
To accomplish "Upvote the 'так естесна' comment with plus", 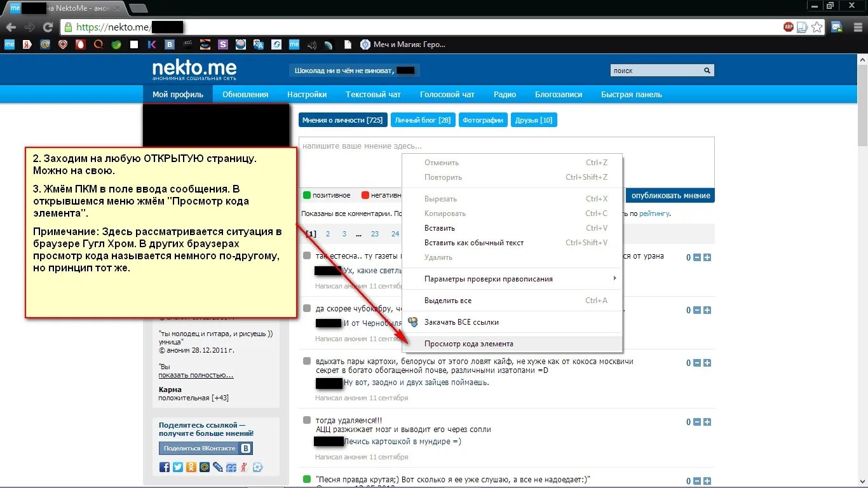I will click(707, 257).
